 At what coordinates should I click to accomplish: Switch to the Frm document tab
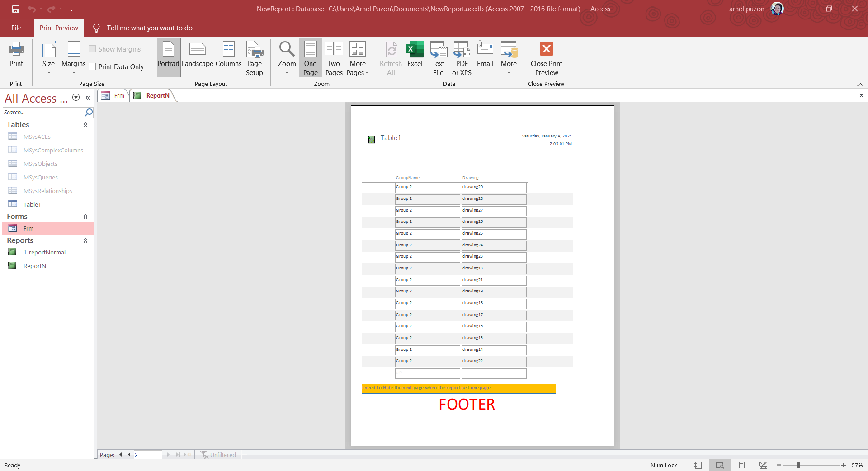pos(113,96)
